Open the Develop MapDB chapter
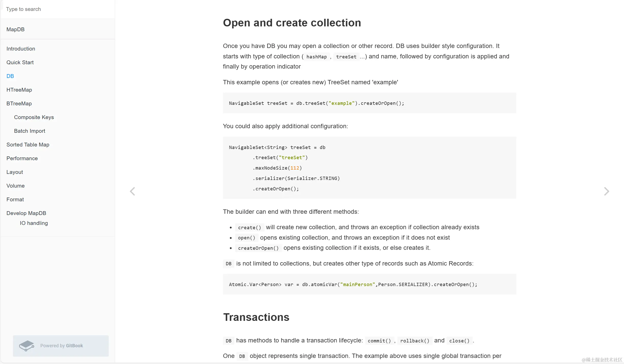 pos(26,213)
